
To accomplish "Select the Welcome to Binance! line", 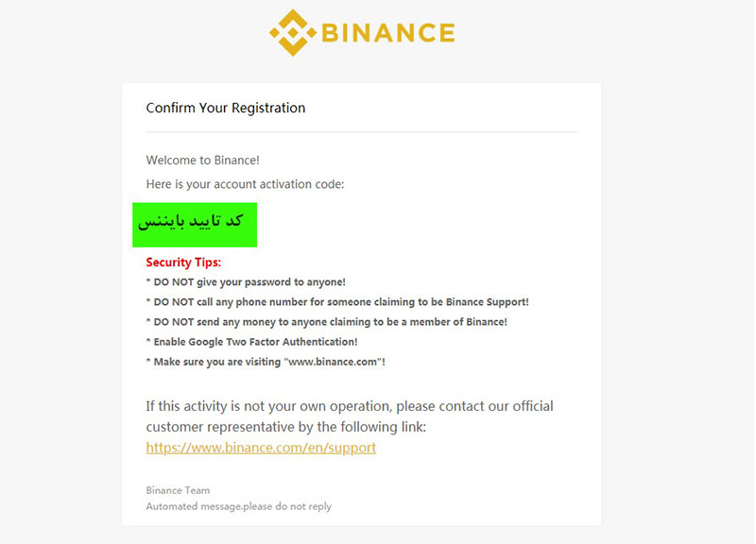I will pyautogui.click(x=203, y=160).
